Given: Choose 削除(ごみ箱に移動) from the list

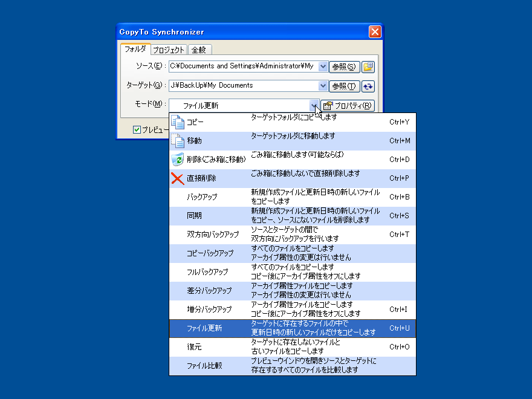Looking at the screenshot, I should (293, 160).
